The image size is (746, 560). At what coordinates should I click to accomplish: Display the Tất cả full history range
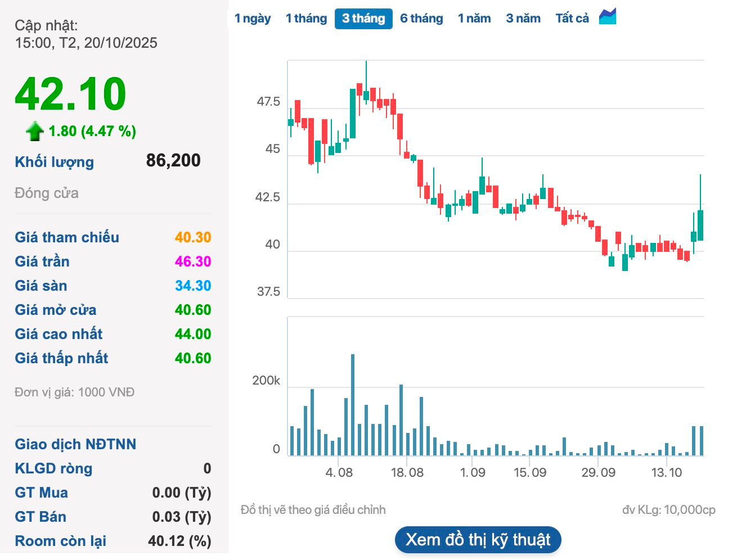coord(572,19)
